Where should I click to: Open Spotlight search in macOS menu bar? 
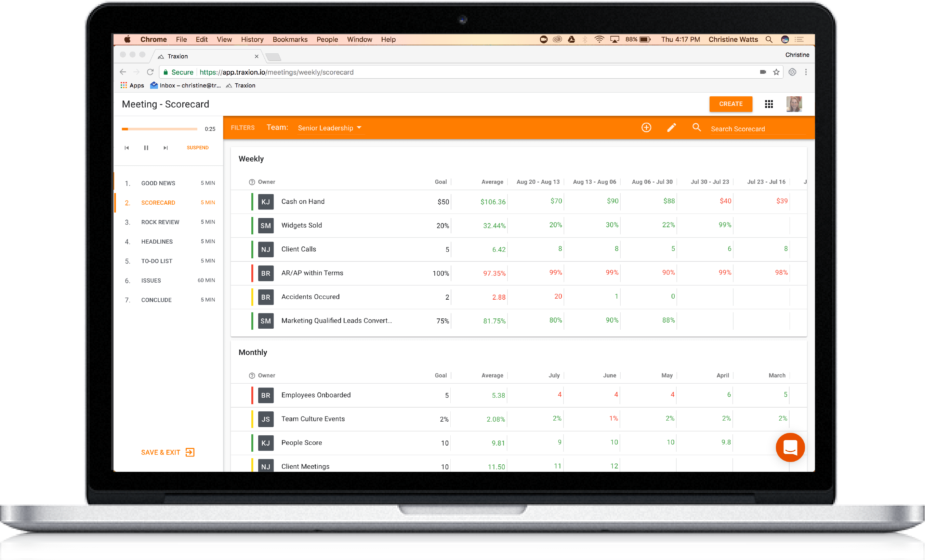pyautogui.click(x=769, y=39)
